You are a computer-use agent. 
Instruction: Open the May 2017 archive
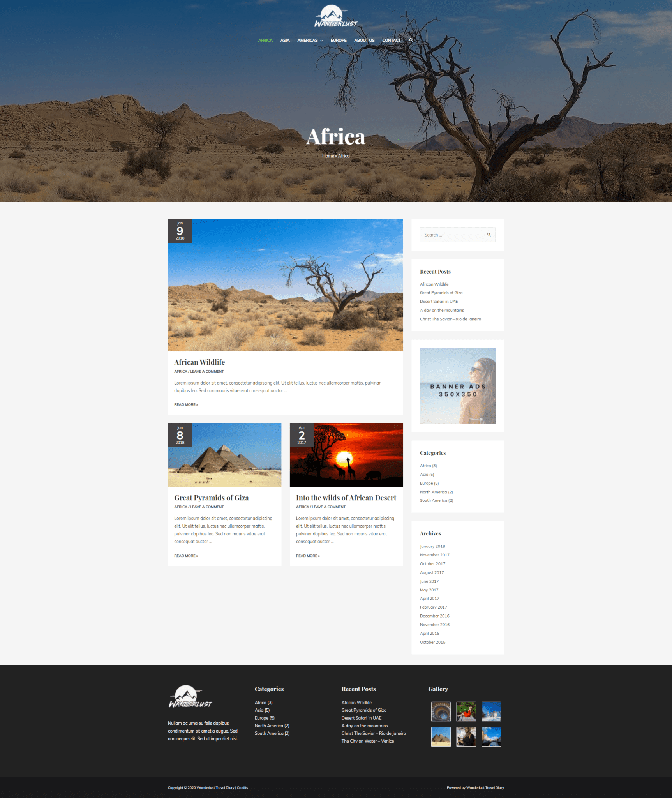click(429, 590)
